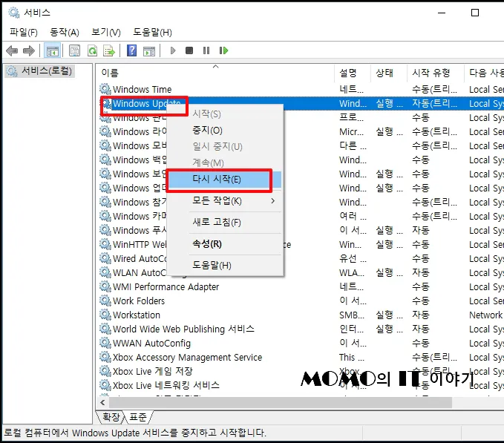Click the Export List toolbar icon
504x443 pixels.
[x=109, y=50]
